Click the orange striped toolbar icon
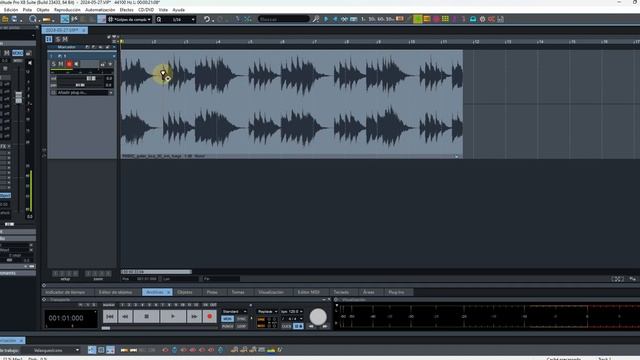The image size is (640, 360). (427, 19)
